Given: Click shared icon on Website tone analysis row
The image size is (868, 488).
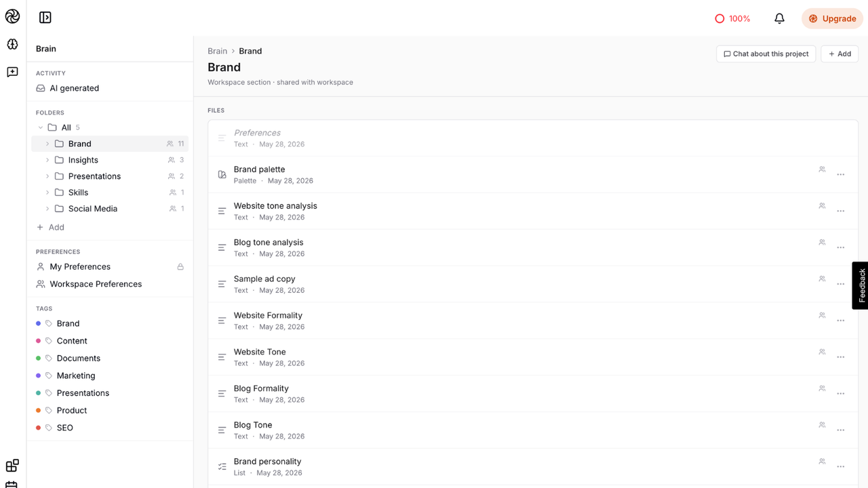Looking at the screenshot, I should click(822, 205).
